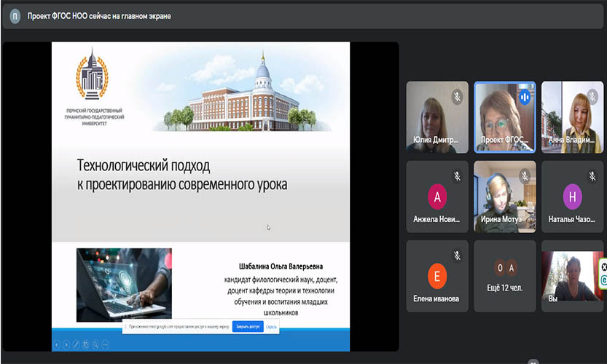Click the zoom magnifier in slideshow toolbar

95,344
